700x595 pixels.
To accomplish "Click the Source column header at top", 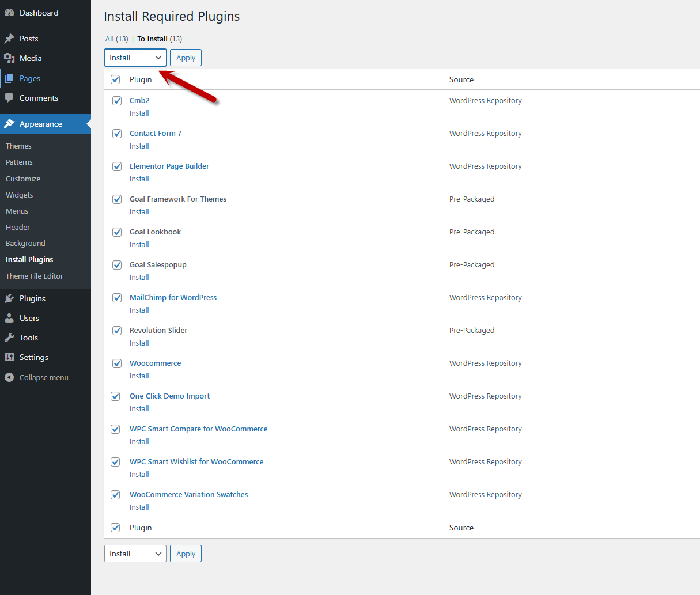I will (461, 80).
